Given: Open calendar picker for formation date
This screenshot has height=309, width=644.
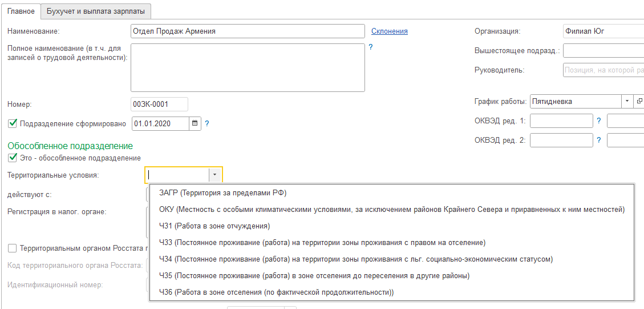Looking at the screenshot, I should point(195,123).
